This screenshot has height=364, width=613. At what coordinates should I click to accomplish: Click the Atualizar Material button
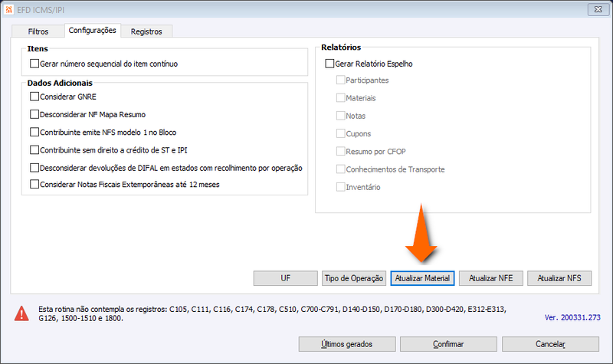[x=422, y=278]
